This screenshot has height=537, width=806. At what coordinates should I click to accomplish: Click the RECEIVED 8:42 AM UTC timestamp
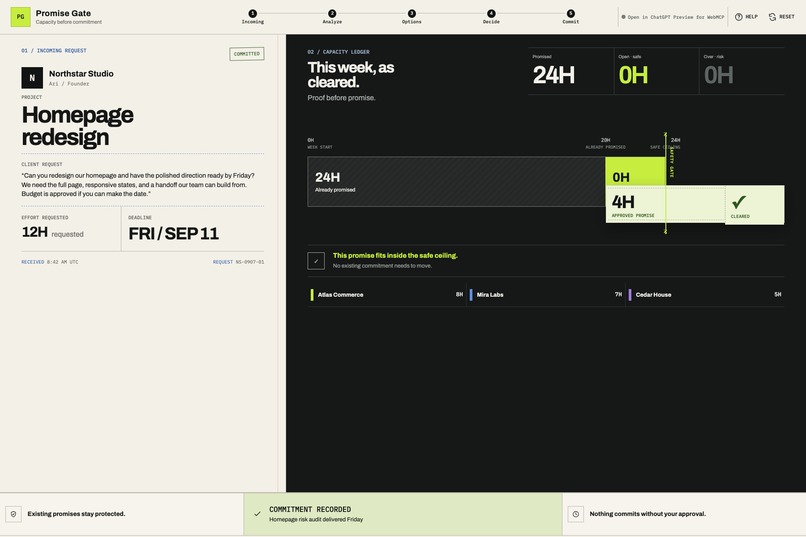coord(50,262)
